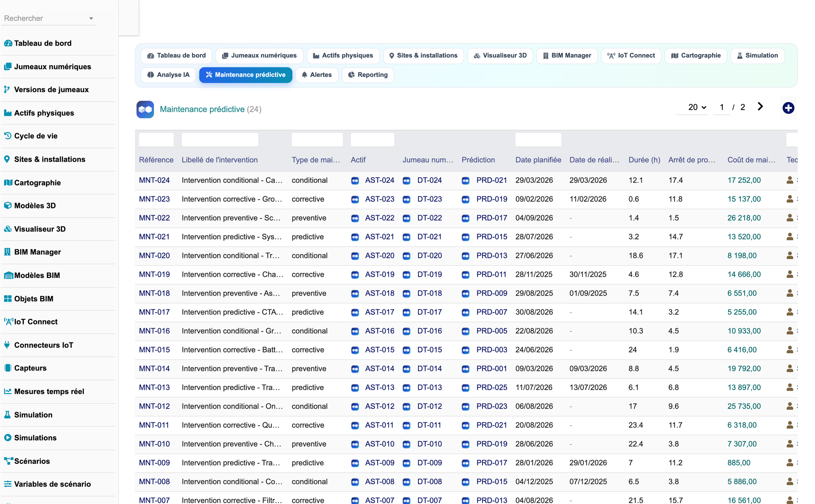The height and width of the screenshot is (504, 815).
Task: Click the Connecteurs IoT plug icon
Action: point(7,345)
